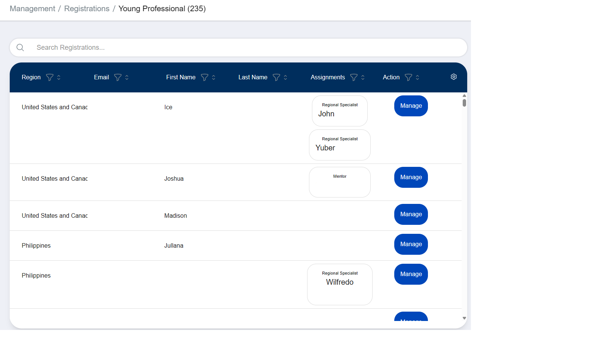
Task: Click the table scroll down arrow
Action: coord(464,318)
